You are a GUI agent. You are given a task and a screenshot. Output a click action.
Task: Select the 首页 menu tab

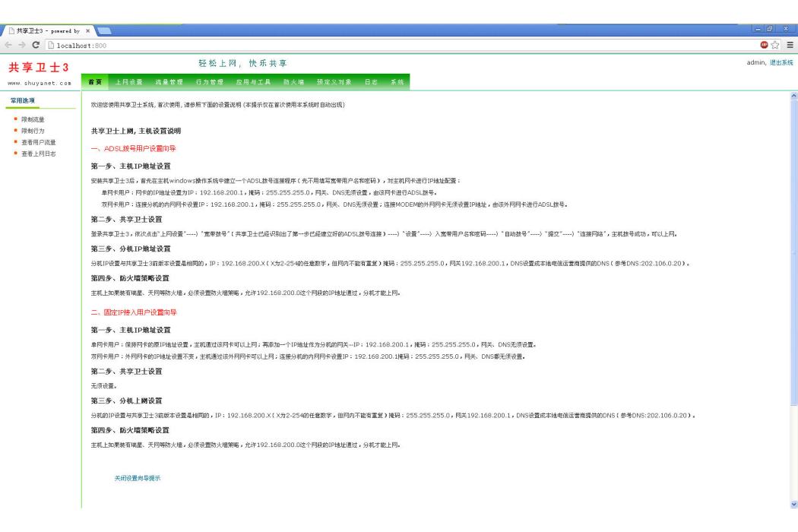(95, 82)
